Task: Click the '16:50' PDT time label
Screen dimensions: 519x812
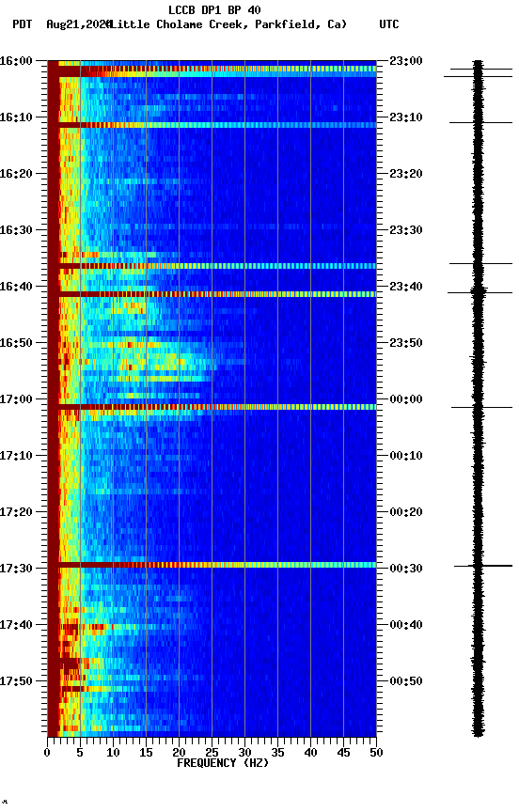Action: pyautogui.click(x=16, y=343)
